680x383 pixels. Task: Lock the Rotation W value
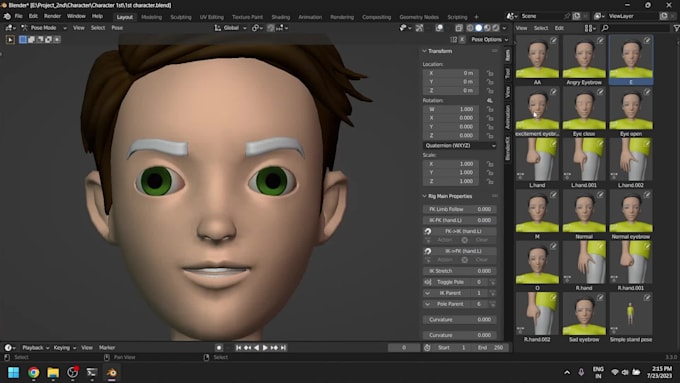490,109
